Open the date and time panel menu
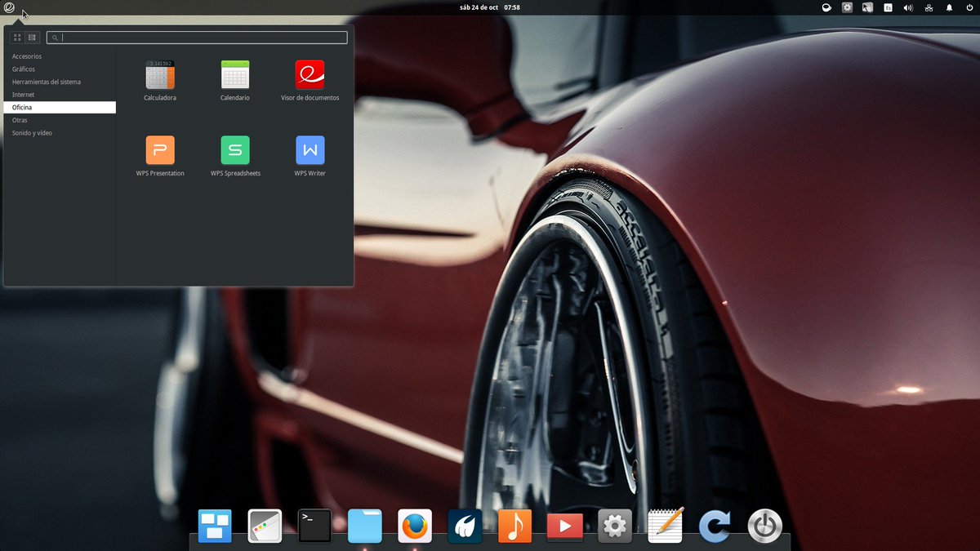 [x=490, y=7]
